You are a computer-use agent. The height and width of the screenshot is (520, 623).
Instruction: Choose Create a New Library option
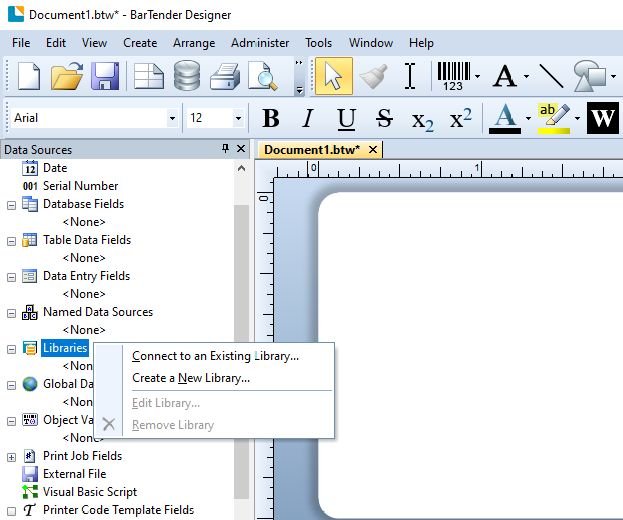[191, 378]
